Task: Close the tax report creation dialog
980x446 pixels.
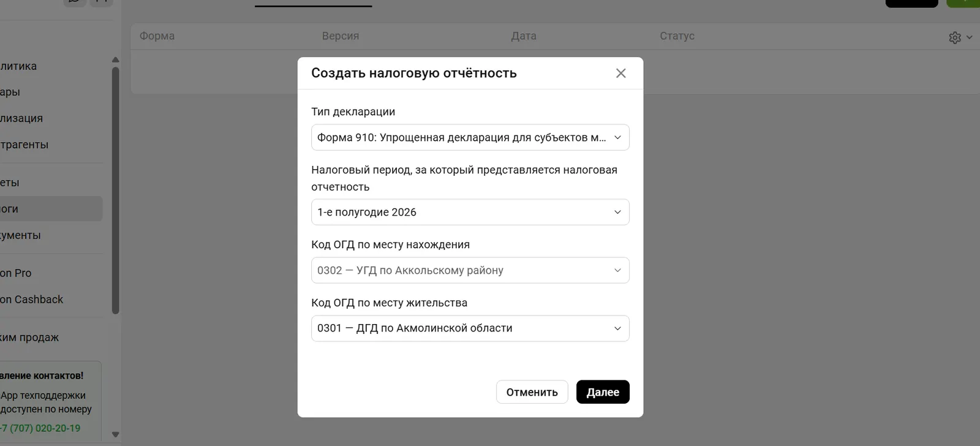Action: pos(620,74)
